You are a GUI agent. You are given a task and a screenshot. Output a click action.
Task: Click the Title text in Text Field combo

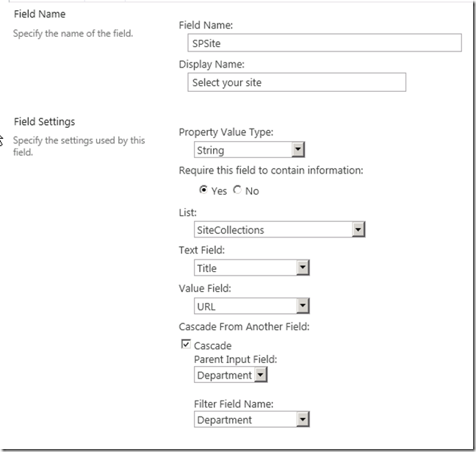coord(206,268)
